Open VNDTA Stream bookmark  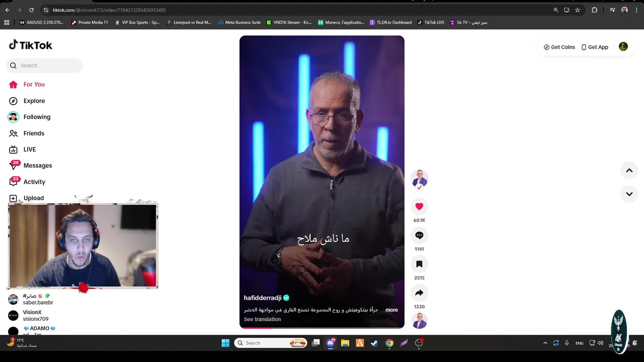pyautogui.click(x=289, y=22)
